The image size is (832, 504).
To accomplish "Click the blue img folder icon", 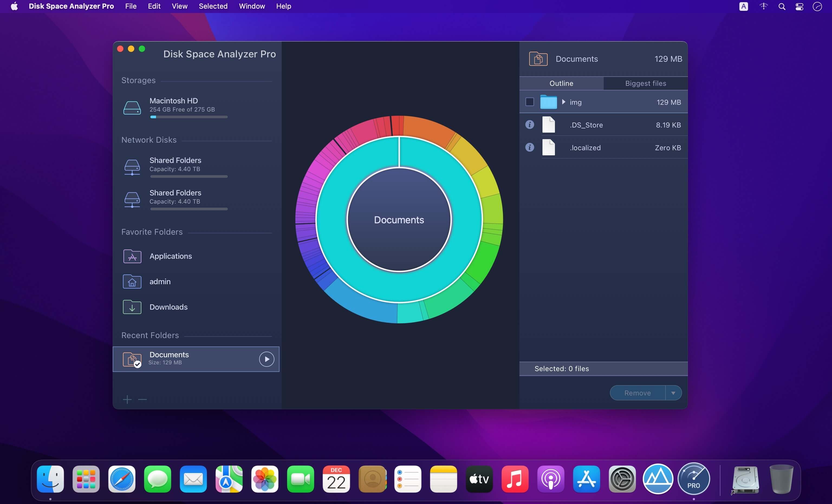I will (x=548, y=102).
